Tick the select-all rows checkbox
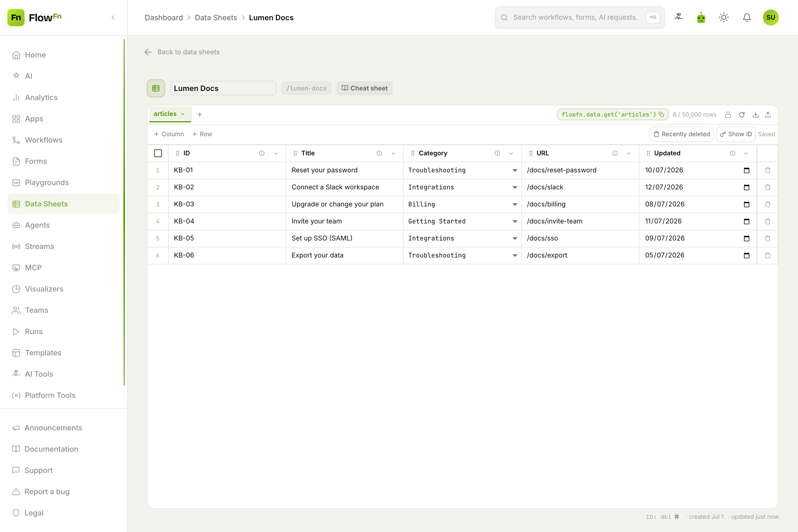The width and height of the screenshot is (798, 532). (x=158, y=153)
